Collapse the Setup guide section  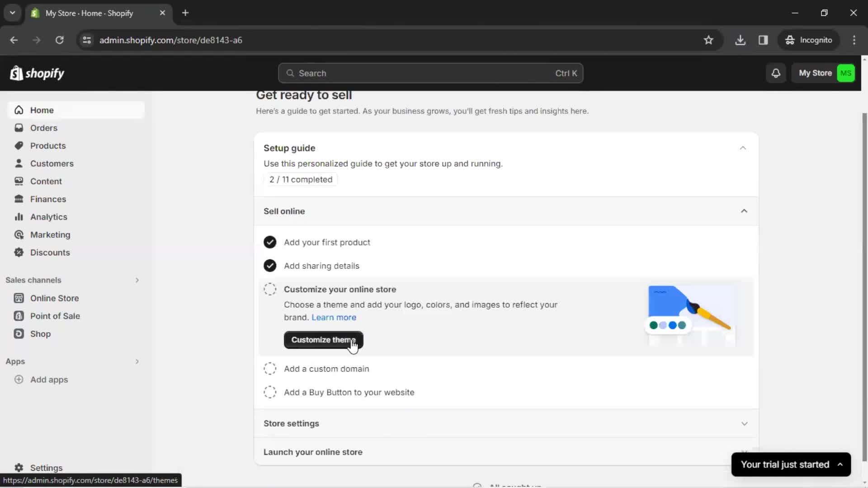point(743,148)
